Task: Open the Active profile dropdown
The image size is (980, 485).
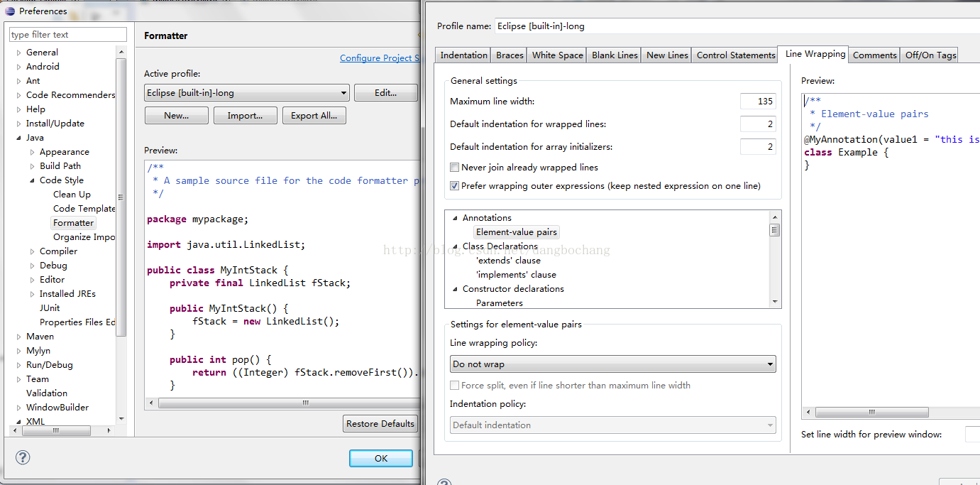Action: click(x=247, y=92)
